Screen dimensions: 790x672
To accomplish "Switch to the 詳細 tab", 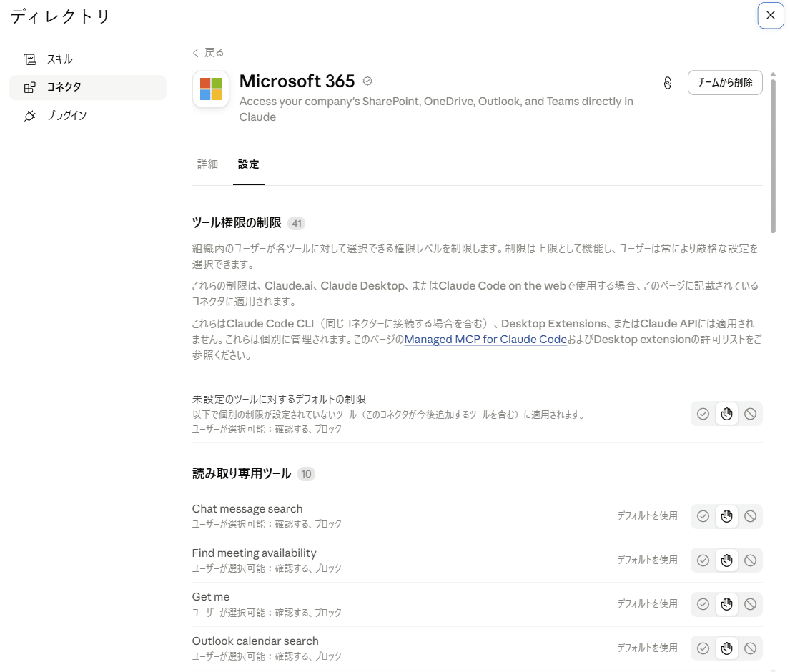I will point(207,164).
